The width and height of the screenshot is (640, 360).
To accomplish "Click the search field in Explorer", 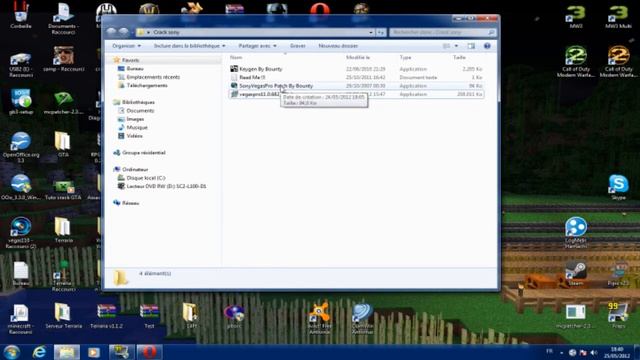I will (442, 32).
